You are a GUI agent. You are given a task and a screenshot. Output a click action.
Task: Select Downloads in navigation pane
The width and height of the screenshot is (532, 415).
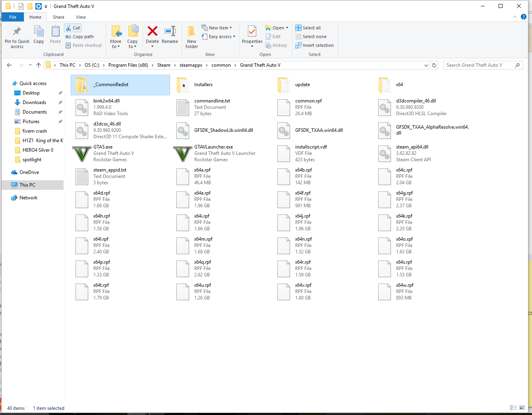34,102
